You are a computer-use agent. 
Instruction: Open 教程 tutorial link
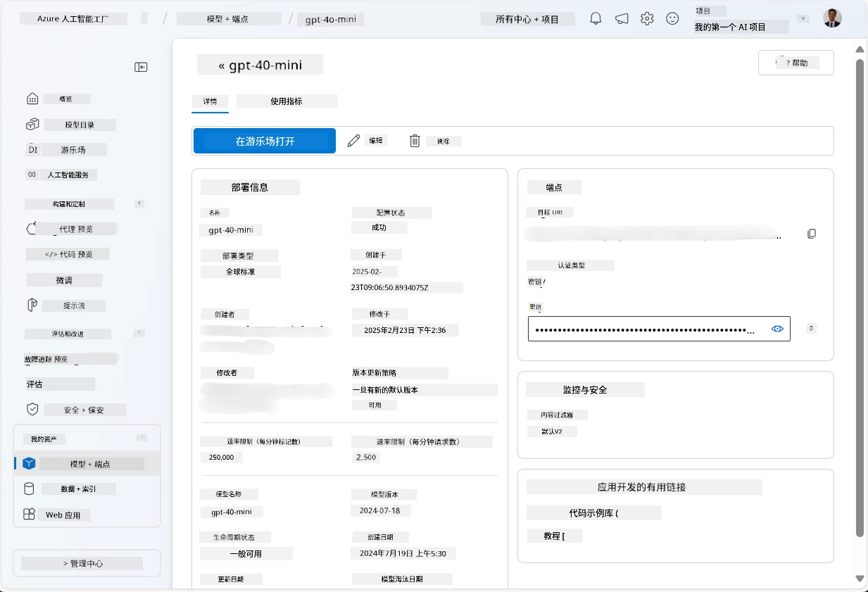click(554, 536)
